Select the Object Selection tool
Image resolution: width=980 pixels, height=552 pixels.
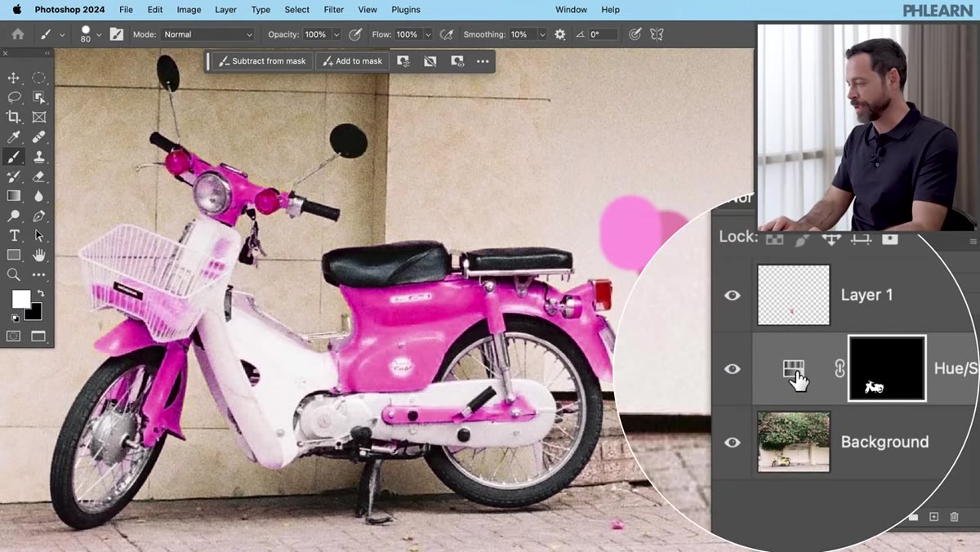point(38,97)
